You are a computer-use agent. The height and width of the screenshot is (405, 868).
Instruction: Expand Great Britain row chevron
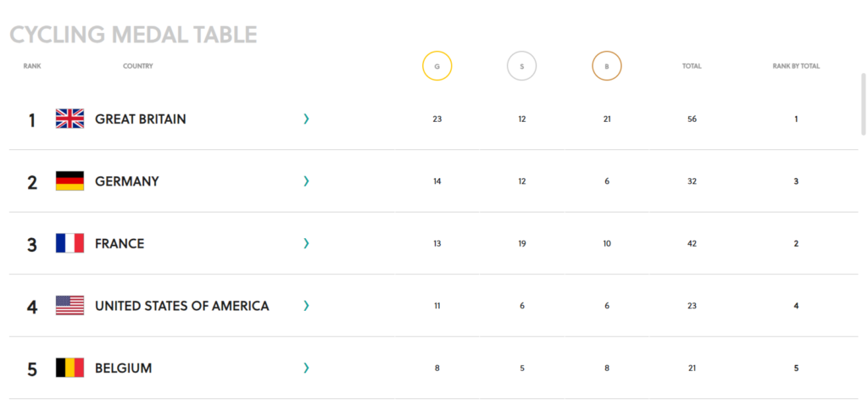click(306, 119)
